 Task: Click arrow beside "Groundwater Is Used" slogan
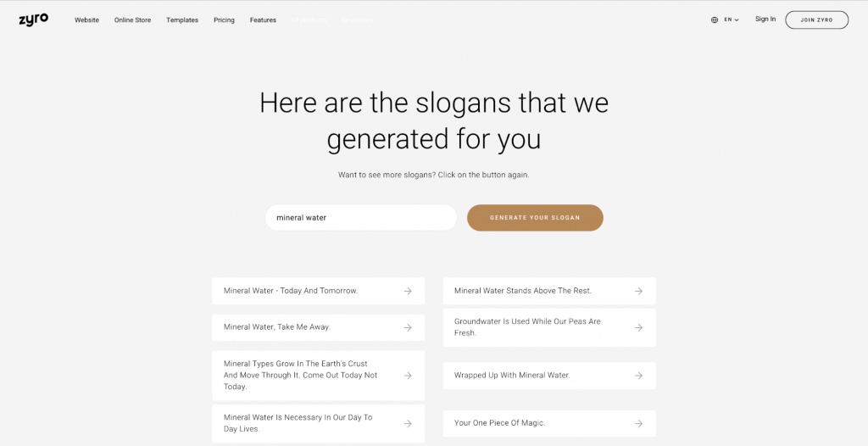pos(638,327)
